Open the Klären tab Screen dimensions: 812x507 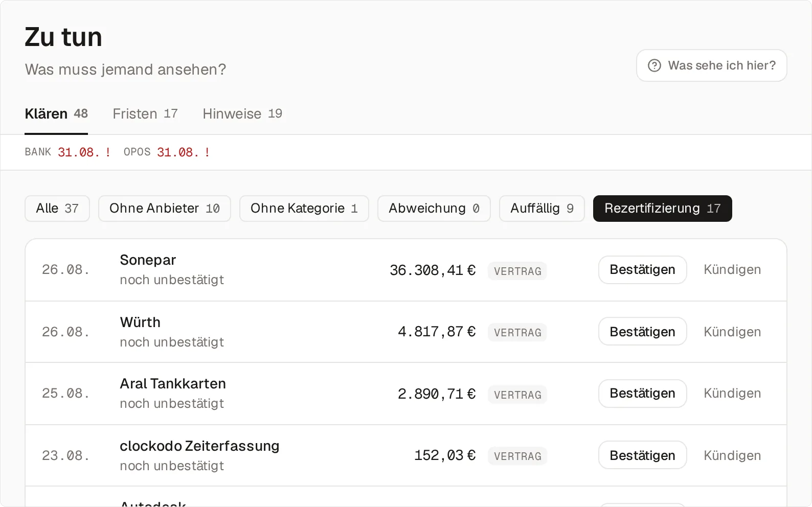tap(56, 113)
